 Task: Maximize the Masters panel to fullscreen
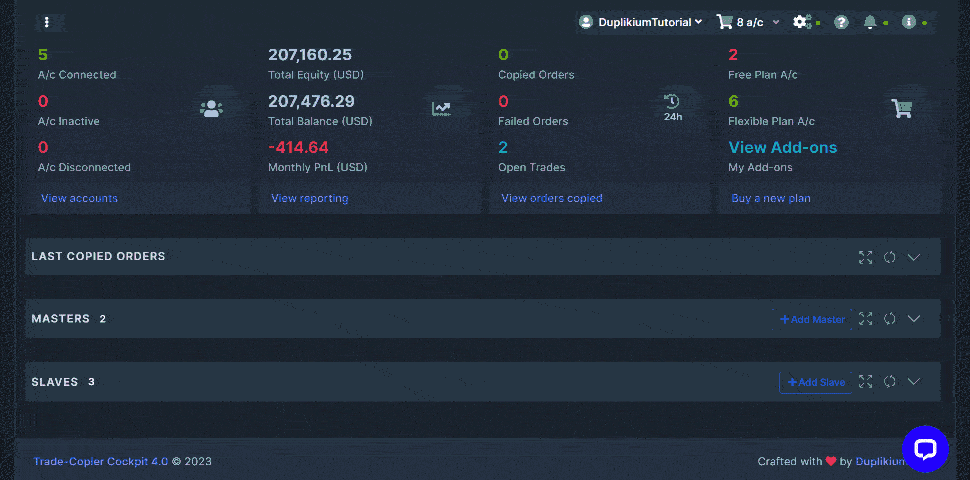(865, 319)
